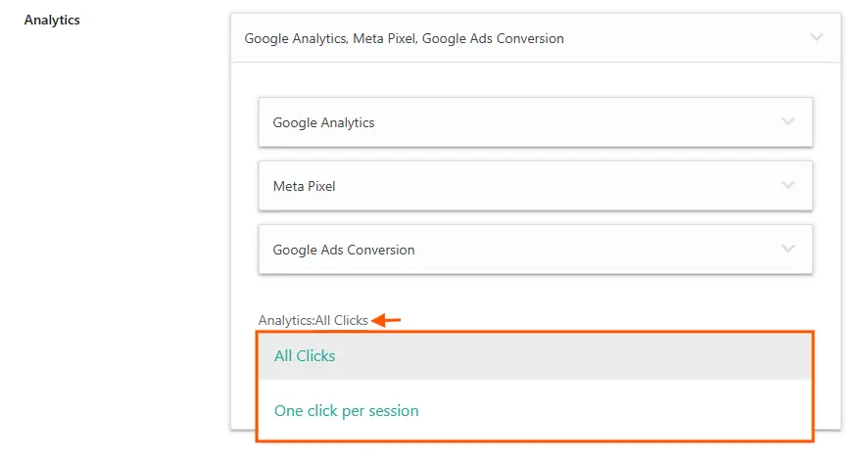Choose the "One click per session" option
This screenshot has height=460, width=868.
pyautogui.click(x=346, y=411)
